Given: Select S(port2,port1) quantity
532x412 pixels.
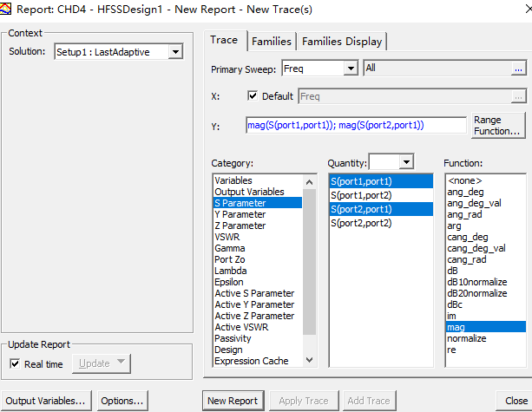Looking at the screenshot, I should point(381,209).
